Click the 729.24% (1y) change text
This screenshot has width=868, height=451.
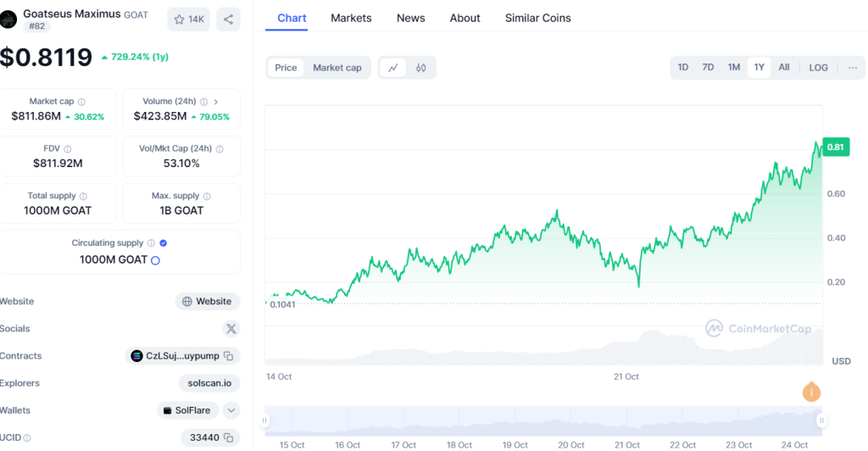click(140, 57)
